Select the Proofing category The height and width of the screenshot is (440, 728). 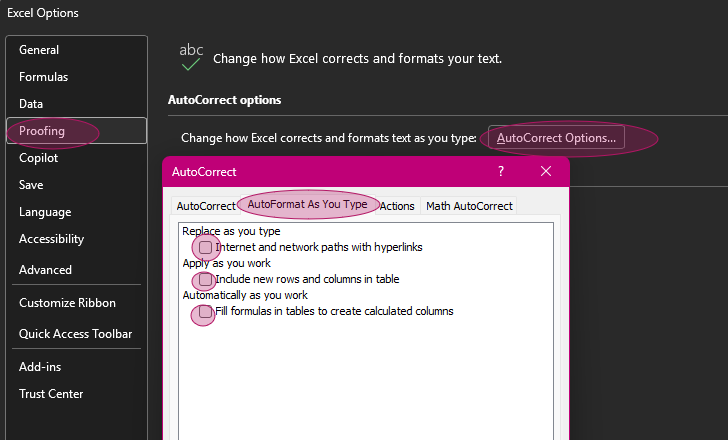tap(77, 131)
